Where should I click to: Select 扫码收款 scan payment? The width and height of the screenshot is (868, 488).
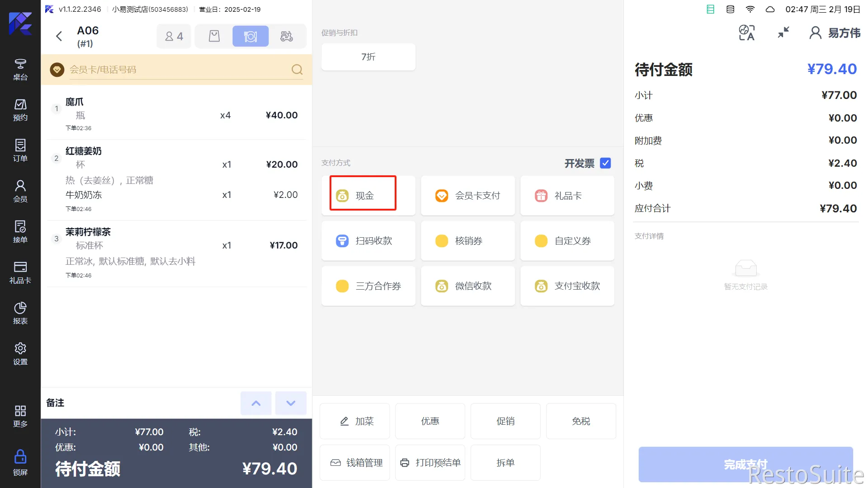coord(368,241)
